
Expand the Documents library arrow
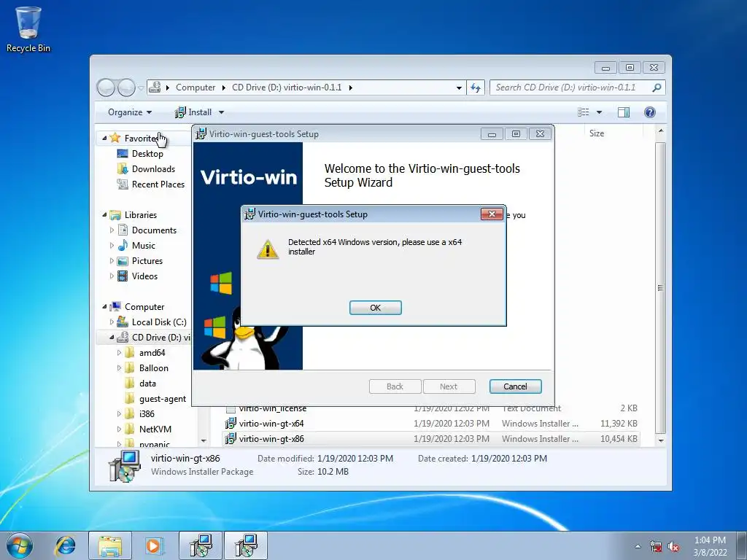[112, 230]
